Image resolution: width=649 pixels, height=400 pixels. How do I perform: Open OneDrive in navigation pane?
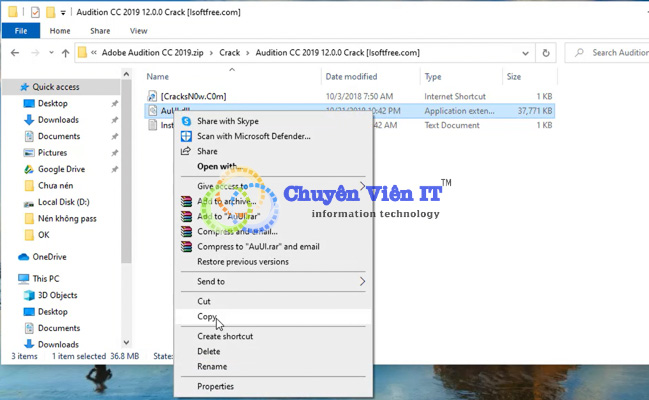tap(49, 257)
